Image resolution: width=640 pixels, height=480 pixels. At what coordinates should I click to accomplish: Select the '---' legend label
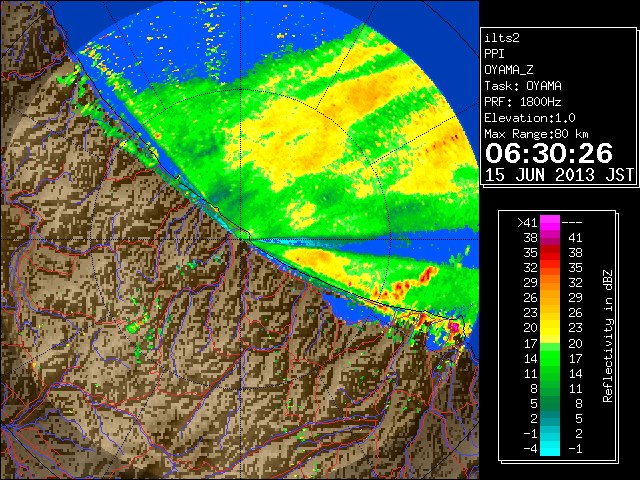pos(572,223)
